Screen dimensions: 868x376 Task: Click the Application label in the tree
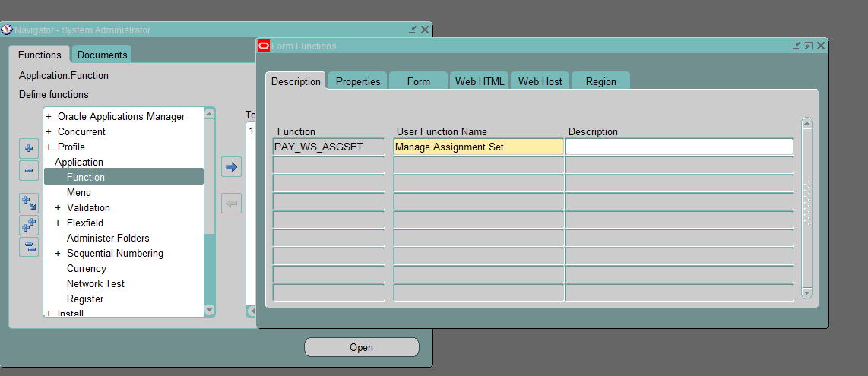[x=78, y=162]
